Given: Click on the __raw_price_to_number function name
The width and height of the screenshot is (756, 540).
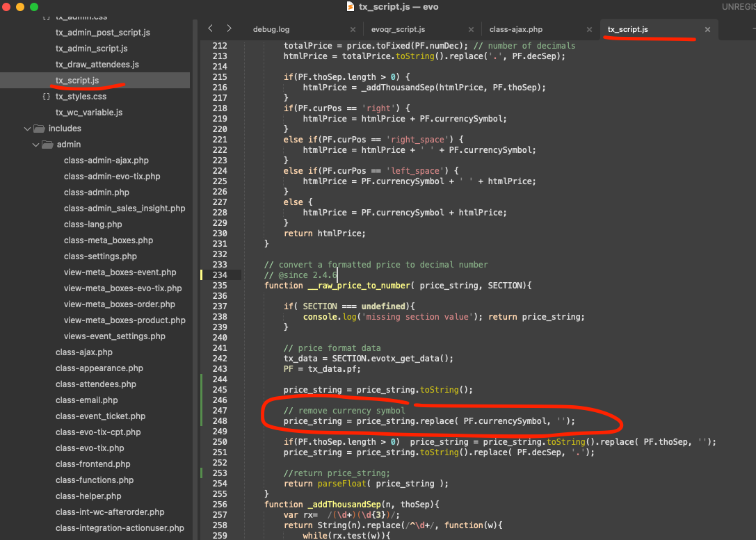Looking at the screenshot, I should [359, 286].
